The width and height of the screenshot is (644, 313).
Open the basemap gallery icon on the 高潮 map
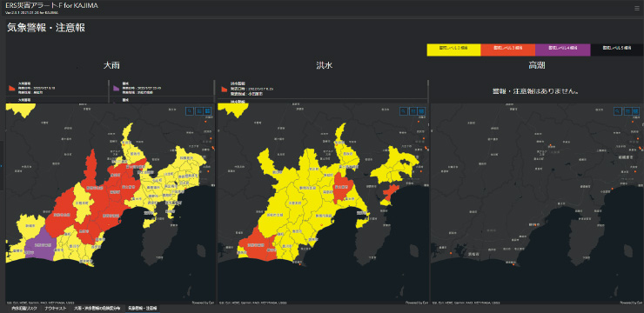click(x=636, y=110)
